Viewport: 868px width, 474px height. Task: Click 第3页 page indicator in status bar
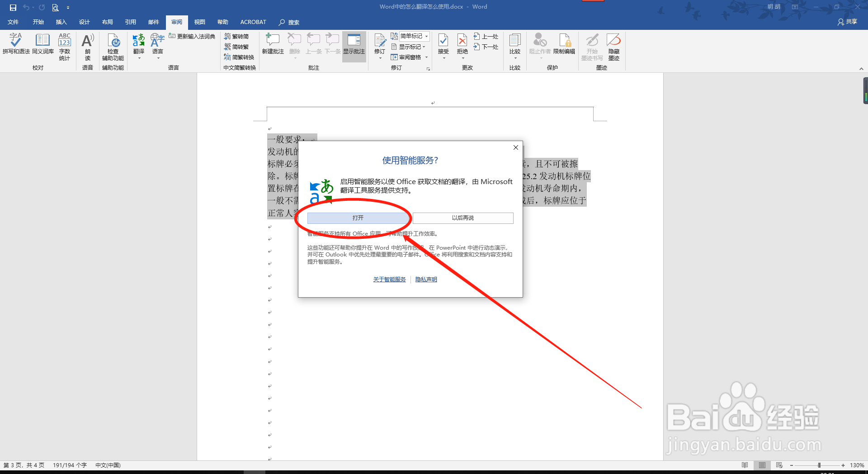(x=24, y=465)
